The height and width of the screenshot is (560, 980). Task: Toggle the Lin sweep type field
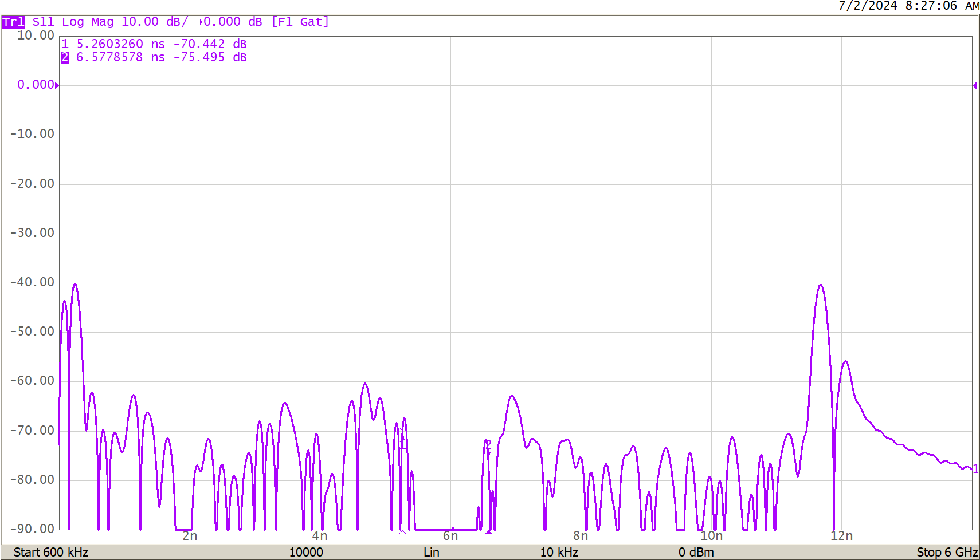click(432, 552)
